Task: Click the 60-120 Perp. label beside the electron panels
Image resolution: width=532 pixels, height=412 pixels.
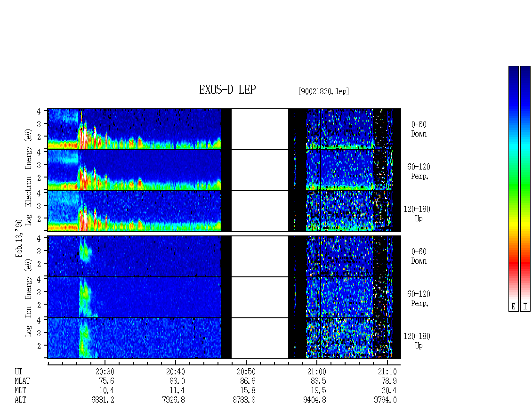Action: (419, 172)
